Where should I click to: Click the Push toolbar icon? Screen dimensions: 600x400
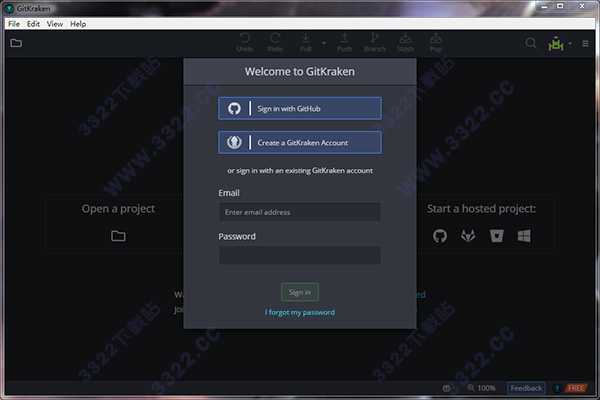[x=344, y=42]
